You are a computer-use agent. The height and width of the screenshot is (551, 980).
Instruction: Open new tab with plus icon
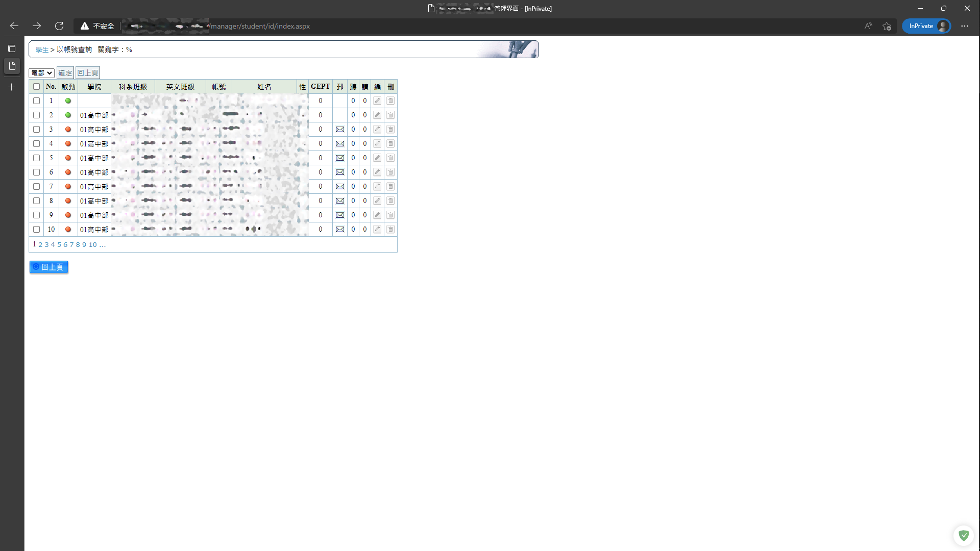(x=12, y=87)
